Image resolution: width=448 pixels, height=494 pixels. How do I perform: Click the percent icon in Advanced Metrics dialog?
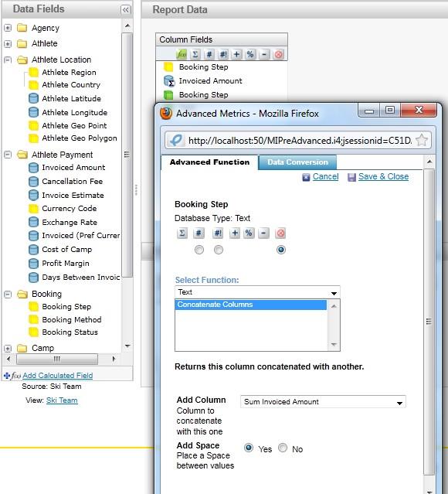pyautogui.click(x=249, y=233)
